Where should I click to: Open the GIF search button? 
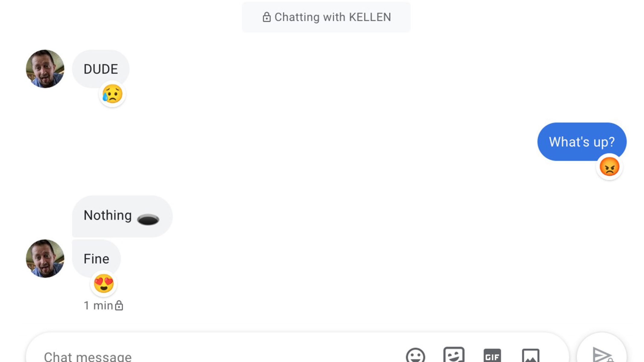tap(492, 356)
